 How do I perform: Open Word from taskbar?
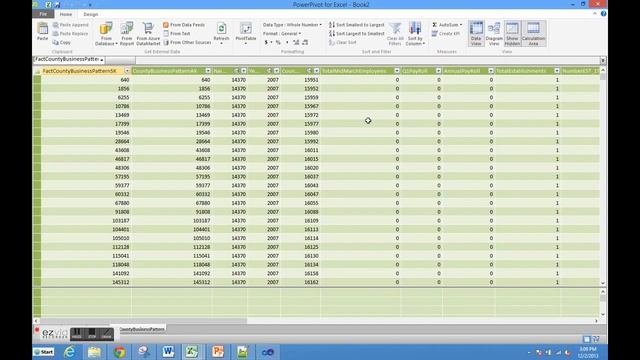pos(168,352)
